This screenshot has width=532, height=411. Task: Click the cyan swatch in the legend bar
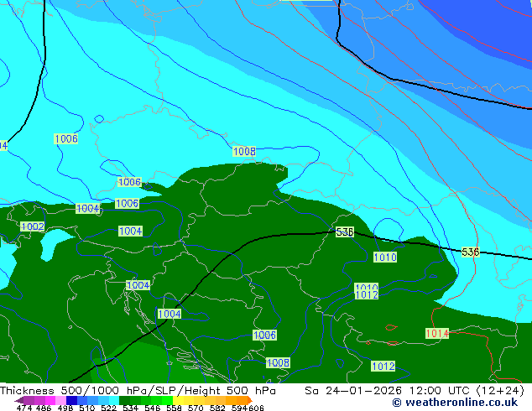click(114, 400)
